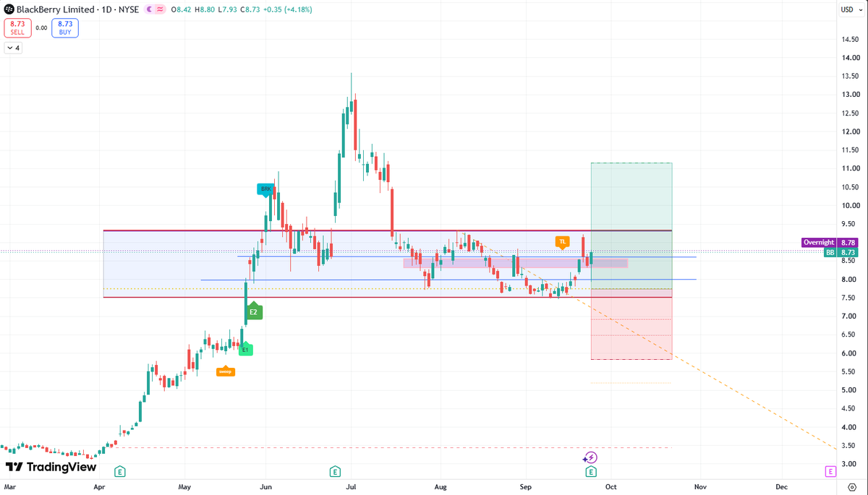Click the green earnings E icon before October

591,472
